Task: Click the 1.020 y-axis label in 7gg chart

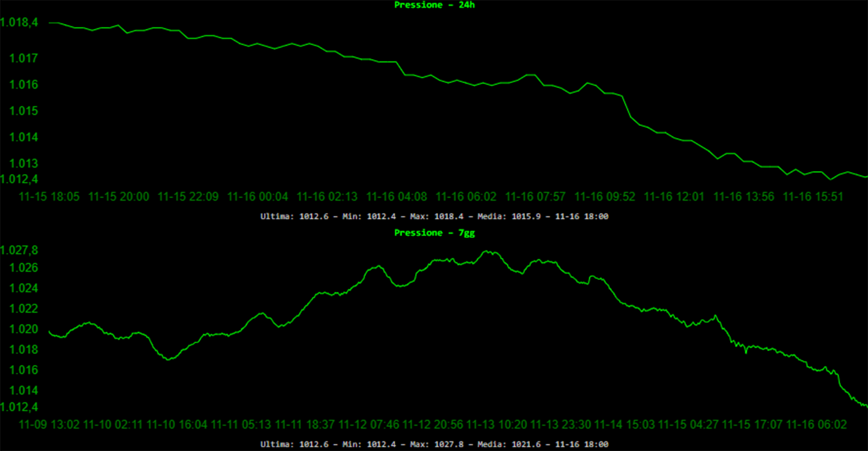Action: [x=23, y=329]
